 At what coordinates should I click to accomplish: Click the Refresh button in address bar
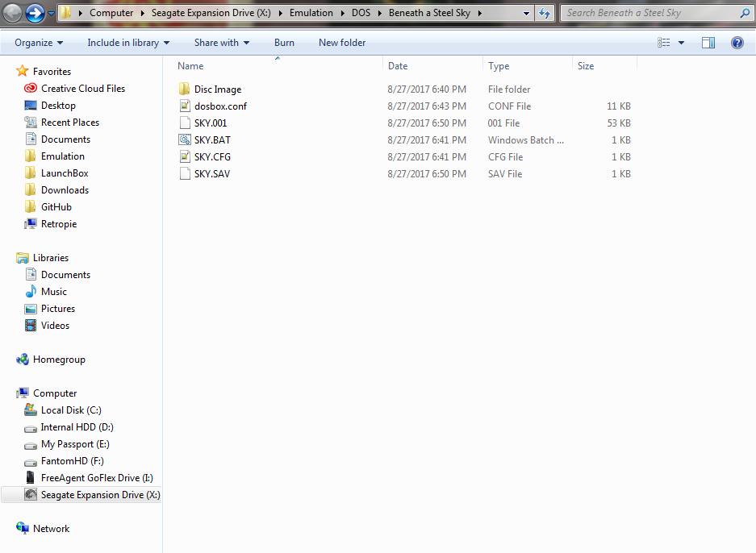[545, 13]
